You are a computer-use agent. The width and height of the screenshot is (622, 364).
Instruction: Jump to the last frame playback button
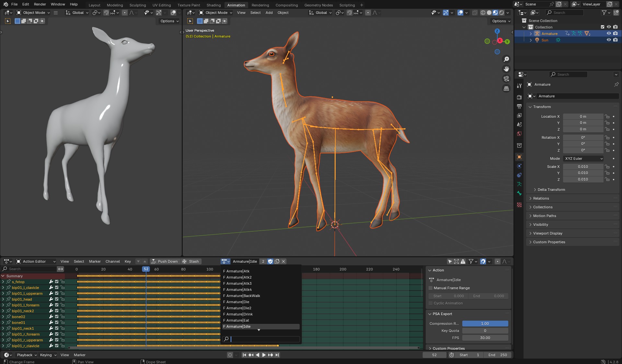(x=277, y=355)
